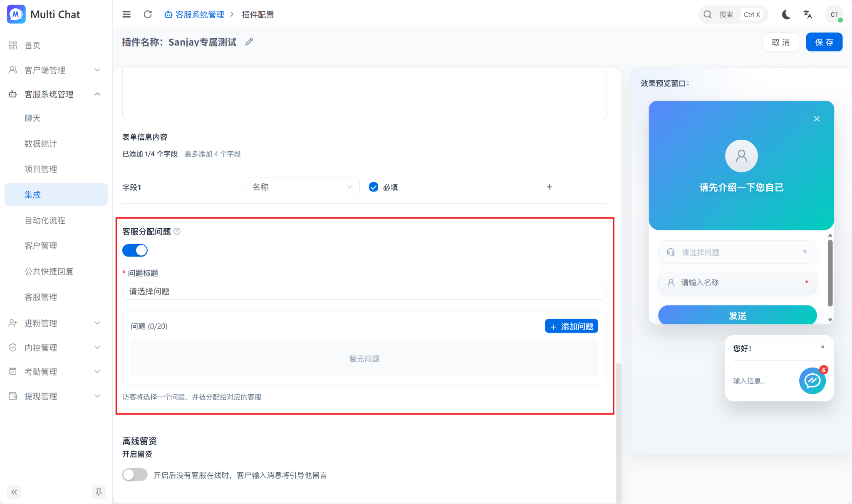Click the 添加问题 button
This screenshot has width=852, height=504.
(x=571, y=326)
